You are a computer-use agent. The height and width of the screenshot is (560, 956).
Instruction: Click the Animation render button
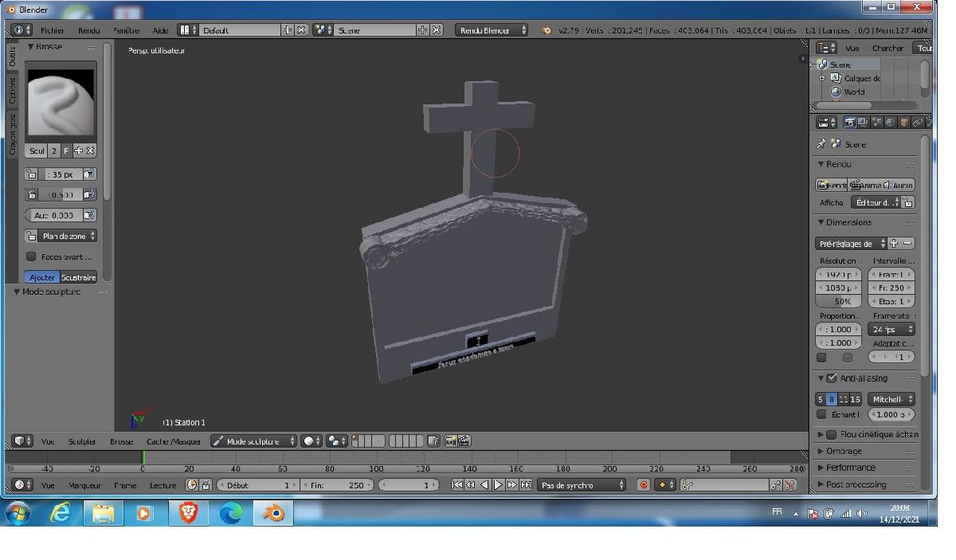click(865, 185)
